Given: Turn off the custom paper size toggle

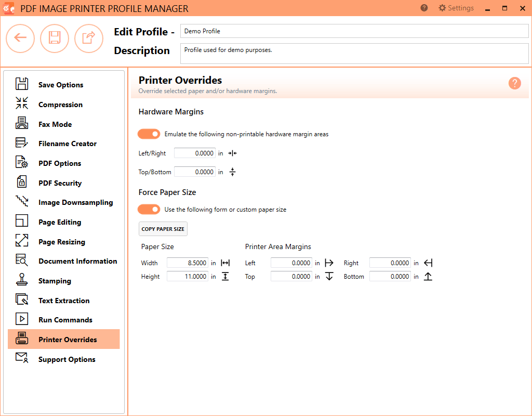Looking at the screenshot, I should 149,210.
